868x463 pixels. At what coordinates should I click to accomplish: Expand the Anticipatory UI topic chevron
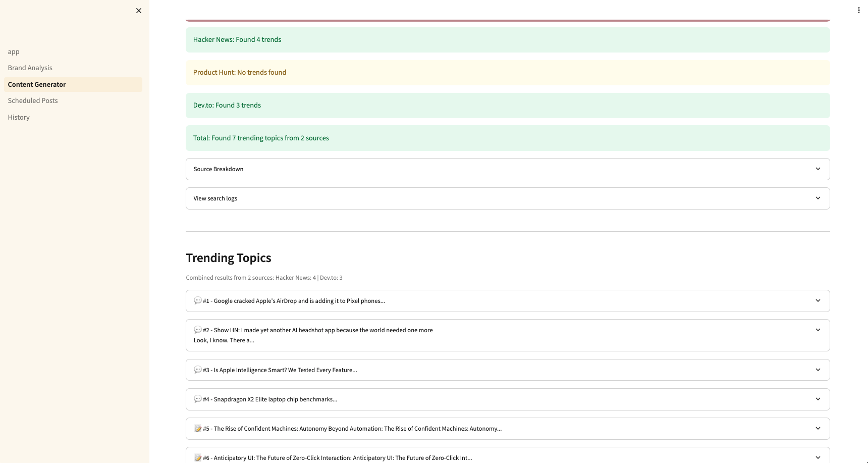point(818,457)
